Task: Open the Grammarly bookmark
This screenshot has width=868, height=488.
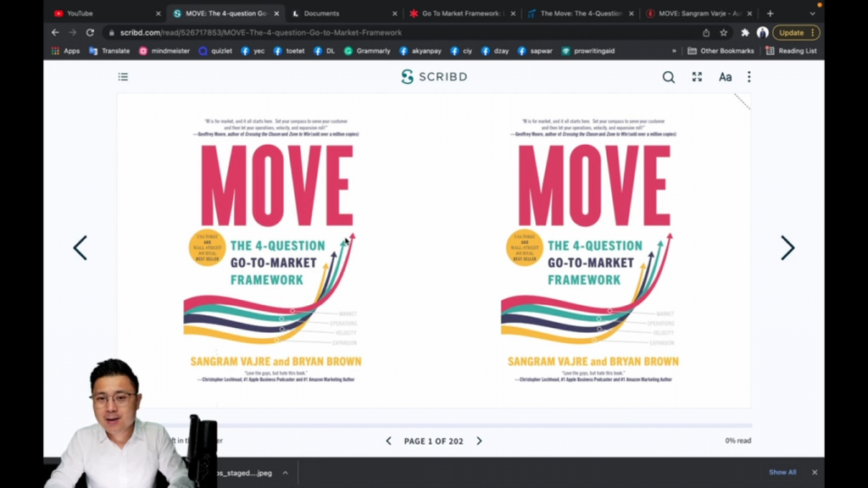Action: [367, 51]
